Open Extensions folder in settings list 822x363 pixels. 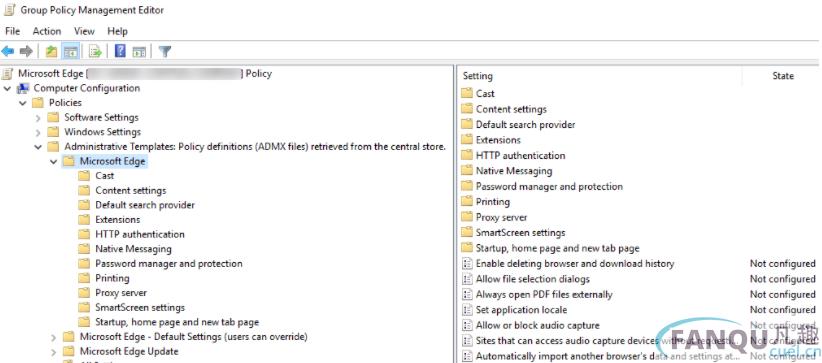pos(498,140)
